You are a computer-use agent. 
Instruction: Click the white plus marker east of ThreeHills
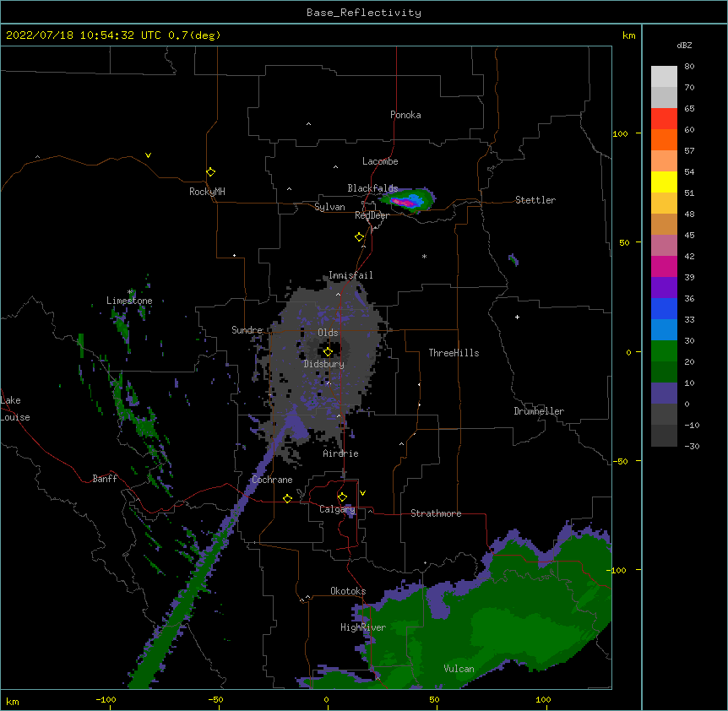coord(517,317)
